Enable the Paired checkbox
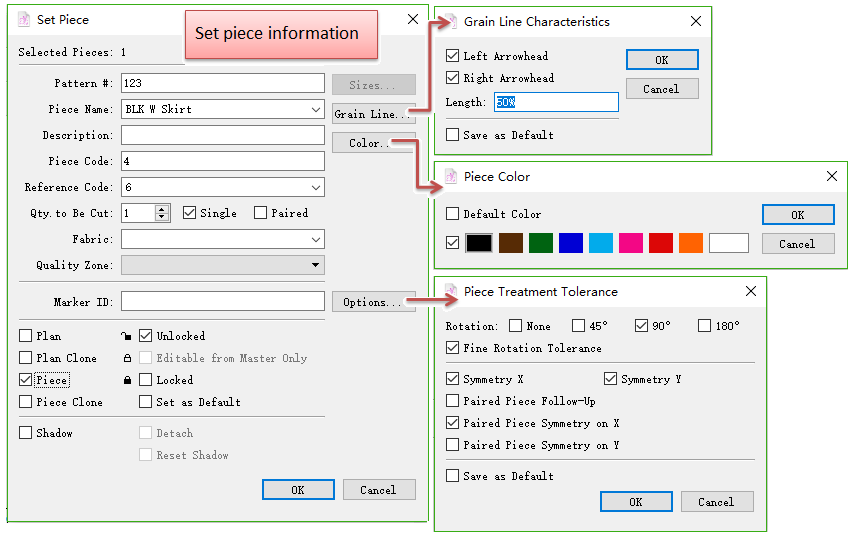855x536 pixels. (261, 213)
